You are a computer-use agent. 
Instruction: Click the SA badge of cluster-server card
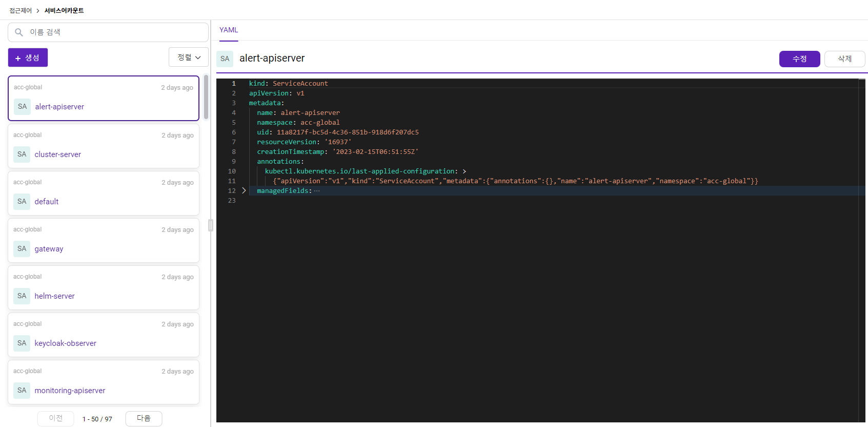[22, 154]
